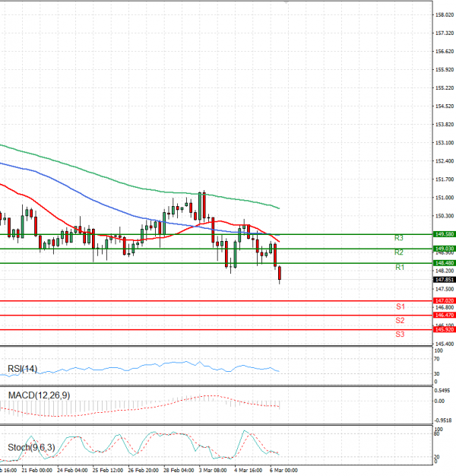Click the 28 Feb 04:00 time label
The image size is (456, 476).
tap(179, 470)
